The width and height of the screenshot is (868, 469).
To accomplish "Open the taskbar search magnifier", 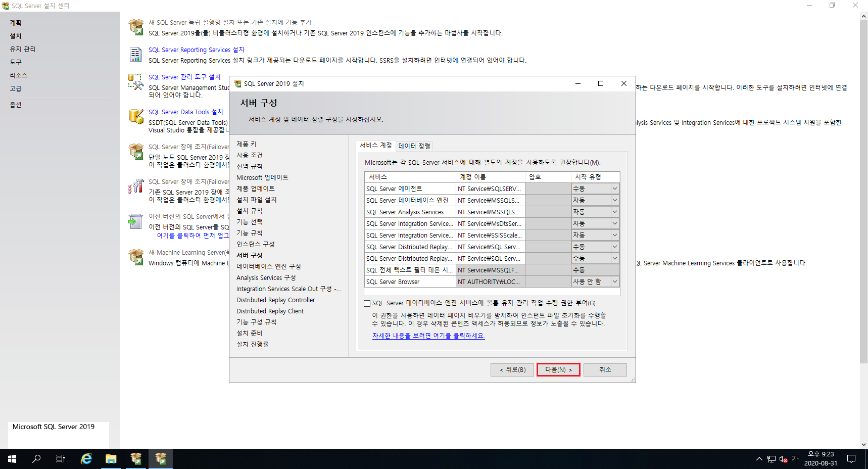I will tap(36, 459).
